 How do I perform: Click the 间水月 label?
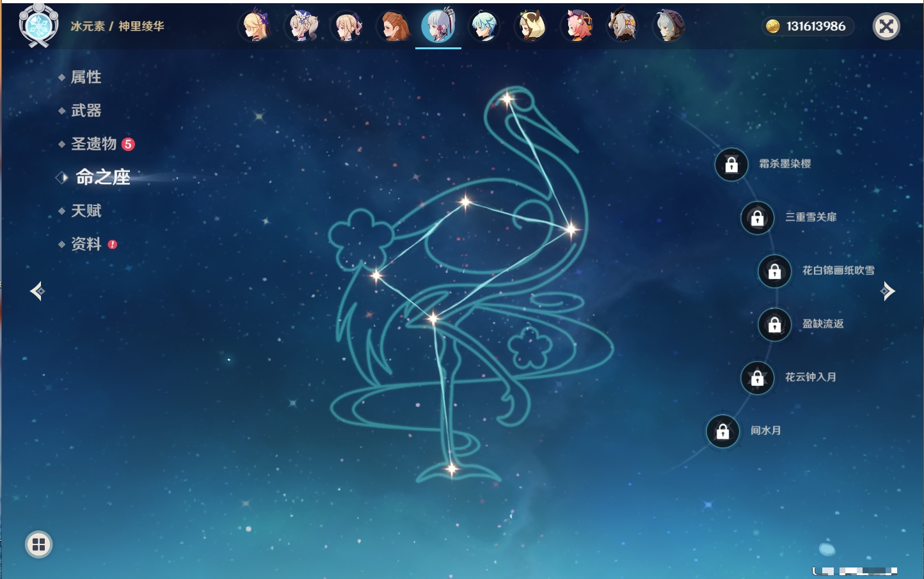tap(766, 431)
